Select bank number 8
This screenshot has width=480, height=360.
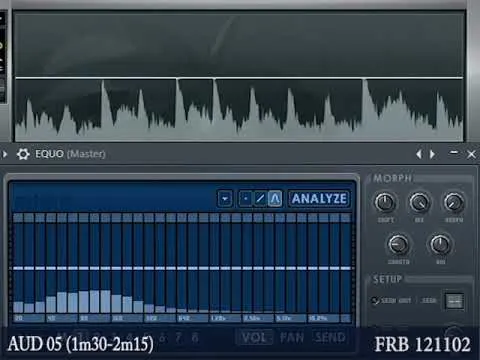[x=195, y=337]
